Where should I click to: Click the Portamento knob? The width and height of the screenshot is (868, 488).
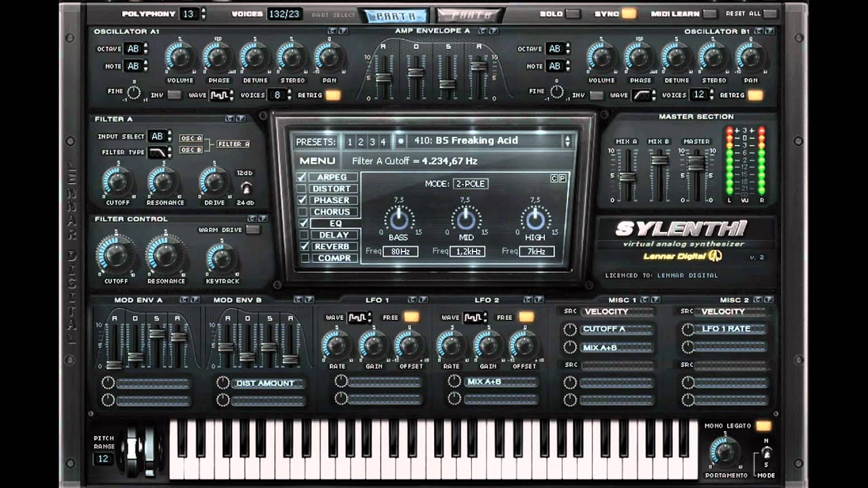pyautogui.click(x=725, y=452)
